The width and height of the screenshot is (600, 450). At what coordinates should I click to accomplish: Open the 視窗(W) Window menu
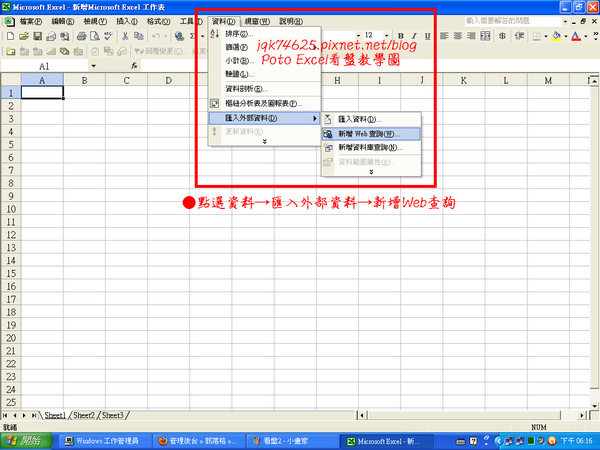point(257,21)
